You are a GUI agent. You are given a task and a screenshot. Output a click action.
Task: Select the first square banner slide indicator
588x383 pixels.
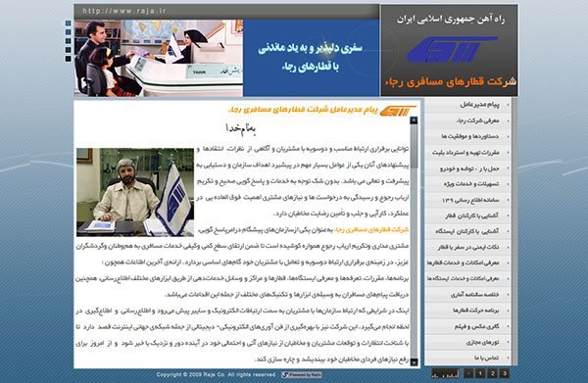click(68, 24)
